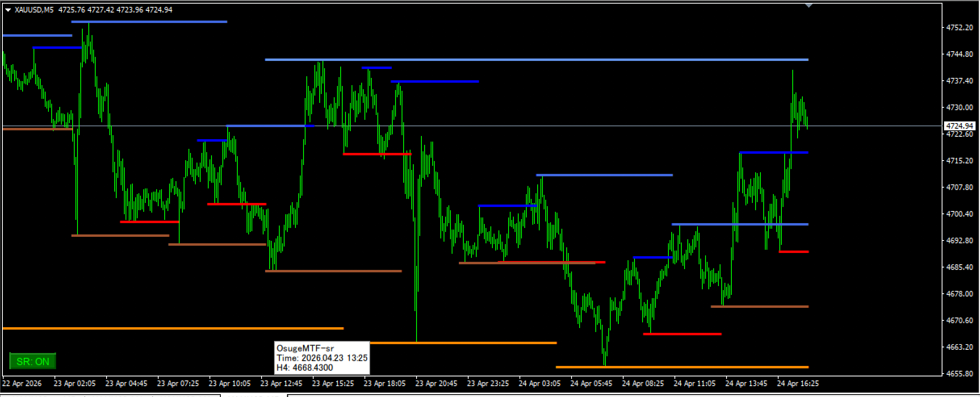
Task: Click the 24 Apr 05:45 time label
Action: pyautogui.click(x=591, y=383)
